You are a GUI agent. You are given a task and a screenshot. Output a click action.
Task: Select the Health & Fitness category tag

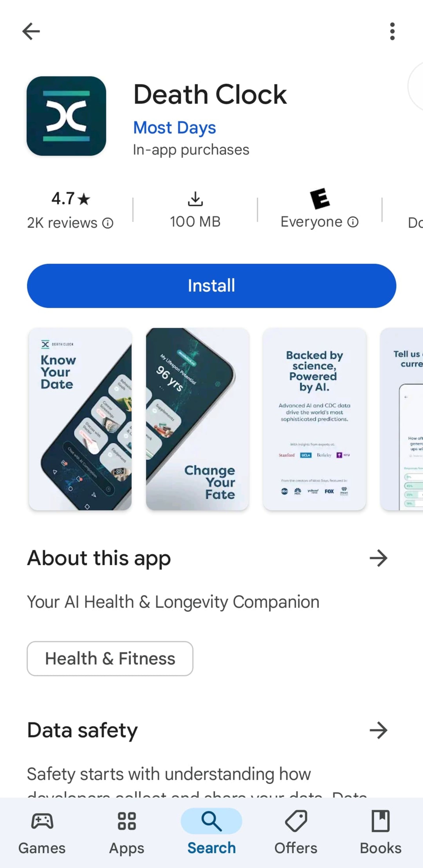tap(110, 659)
